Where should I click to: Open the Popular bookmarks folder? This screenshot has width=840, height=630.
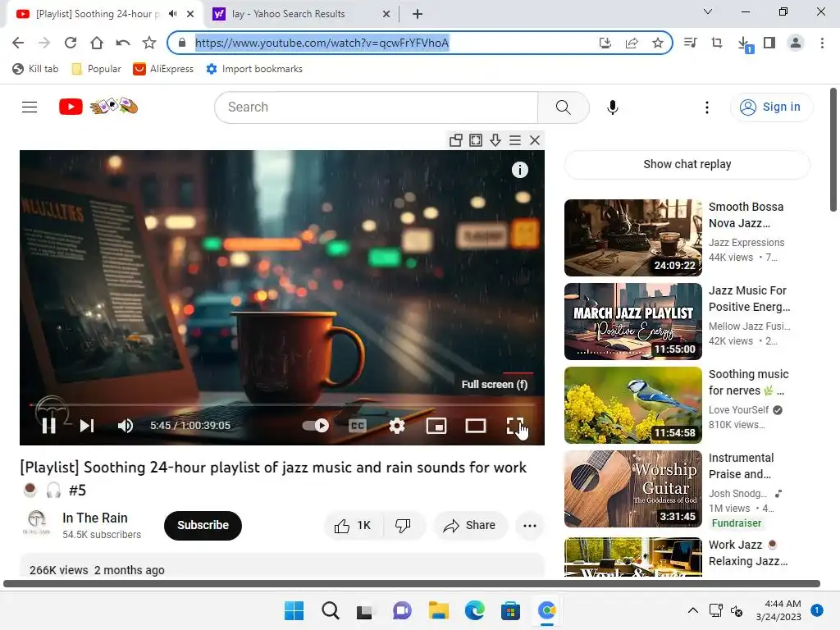coord(97,69)
